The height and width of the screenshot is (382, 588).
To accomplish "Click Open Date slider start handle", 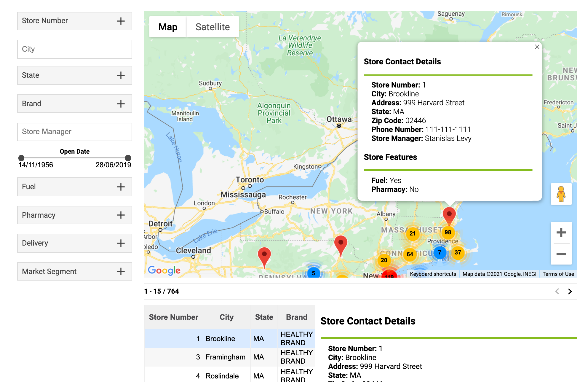I will coord(21,158).
